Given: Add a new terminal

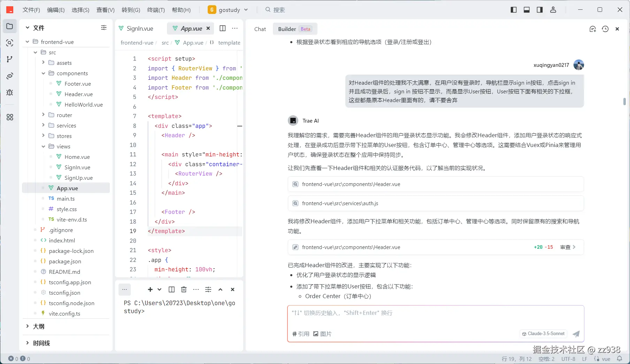Looking at the screenshot, I should 150,289.
